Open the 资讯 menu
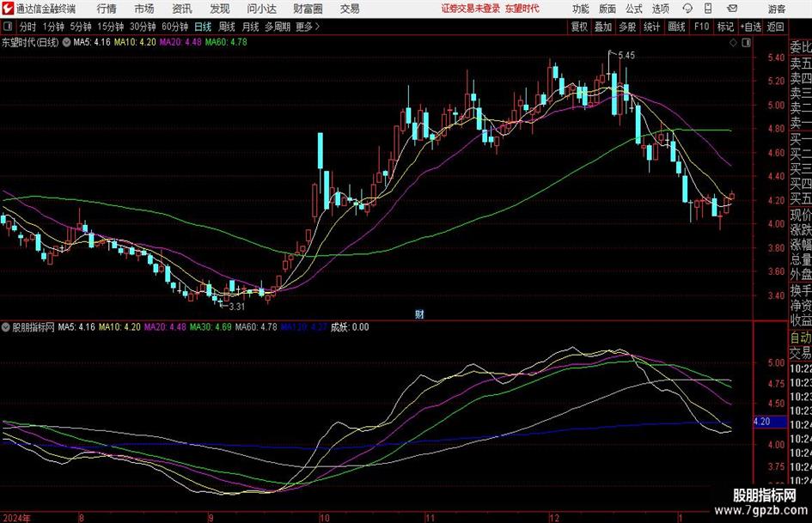The width and height of the screenshot is (812, 523). point(182,9)
